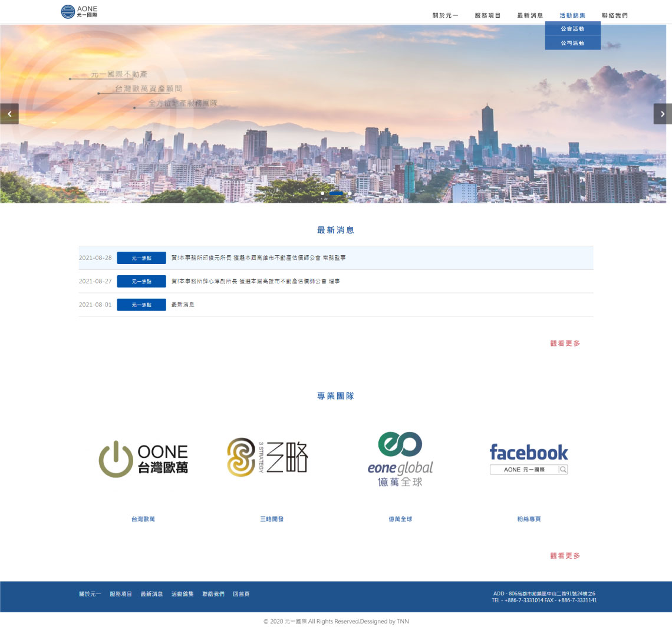Open the 3 Strategy 三略 logo

(268, 457)
